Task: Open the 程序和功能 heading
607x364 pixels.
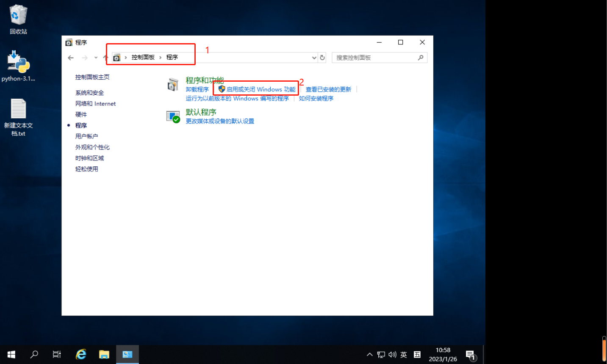Action: (205, 80)
